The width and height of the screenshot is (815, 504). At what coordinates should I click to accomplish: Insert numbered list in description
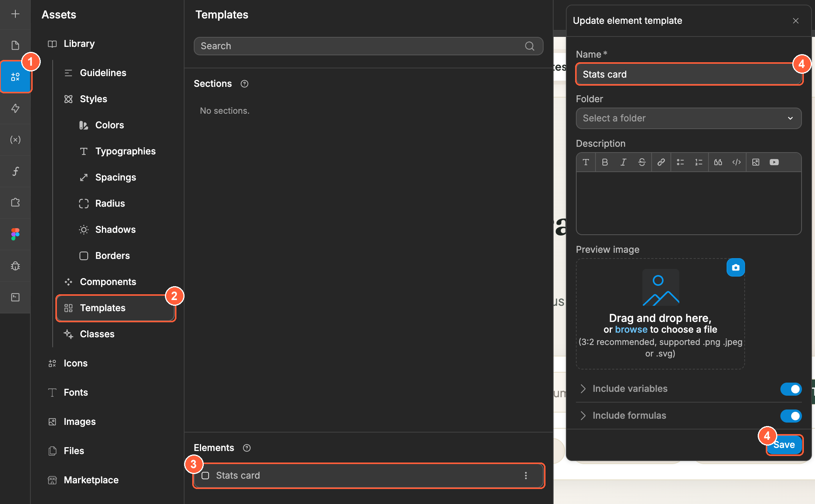(x=699, y=162)
